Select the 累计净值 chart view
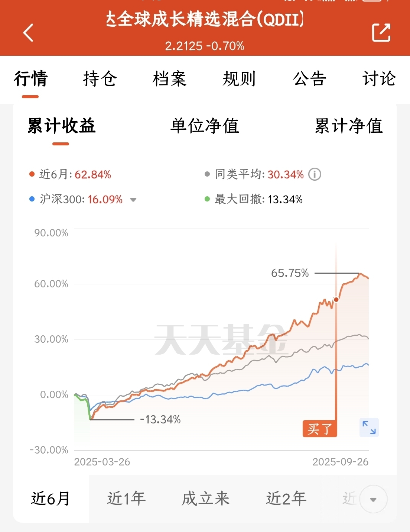The height and width of the screenshot is (532, 410). coord(348,126)
